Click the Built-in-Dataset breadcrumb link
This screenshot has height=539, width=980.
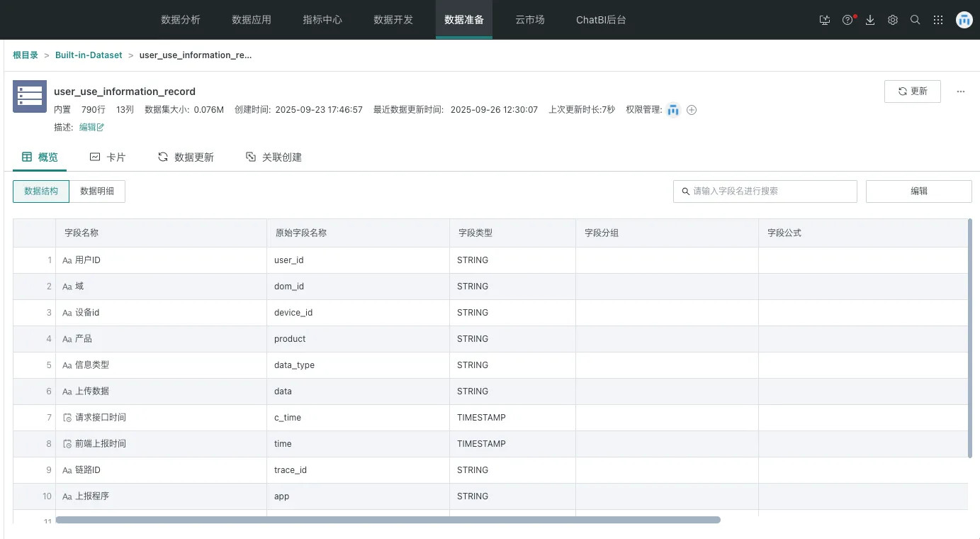point(89,55)
